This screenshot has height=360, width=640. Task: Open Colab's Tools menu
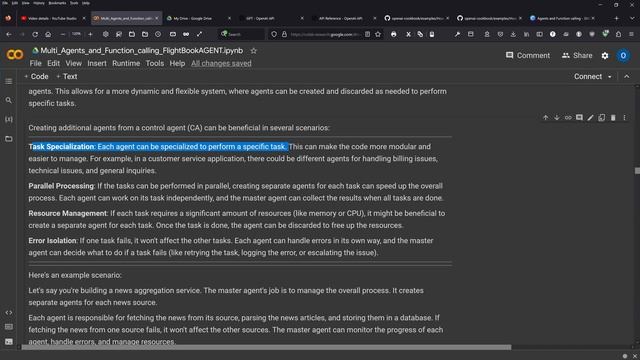click(x=155, y=63)
